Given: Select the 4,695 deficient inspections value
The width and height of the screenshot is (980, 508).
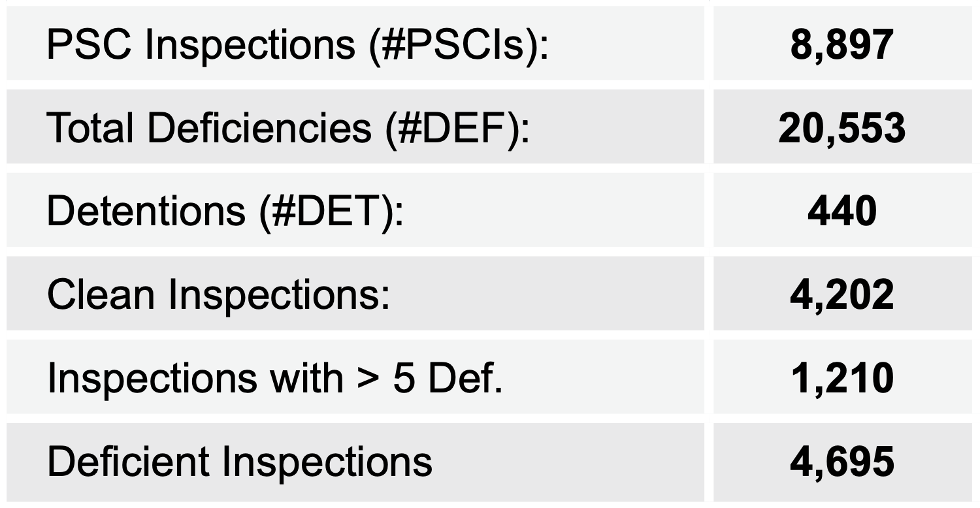Looking at the screenshot, I should tap(841, 461).
